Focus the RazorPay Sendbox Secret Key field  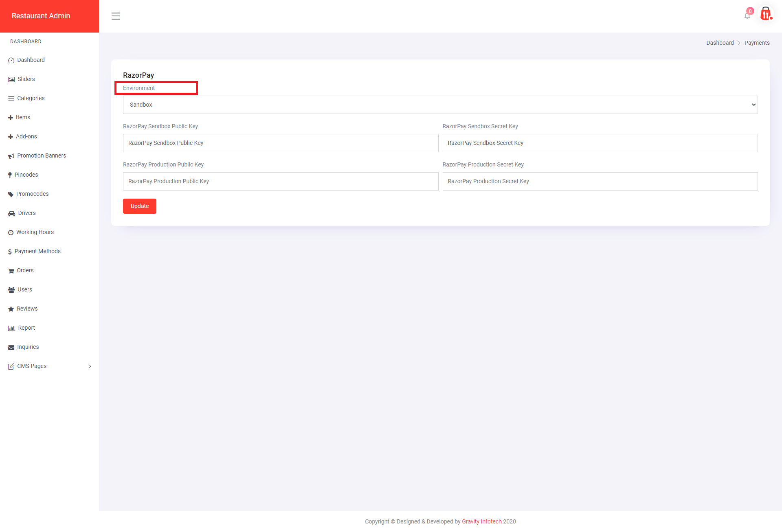(600, 143)
